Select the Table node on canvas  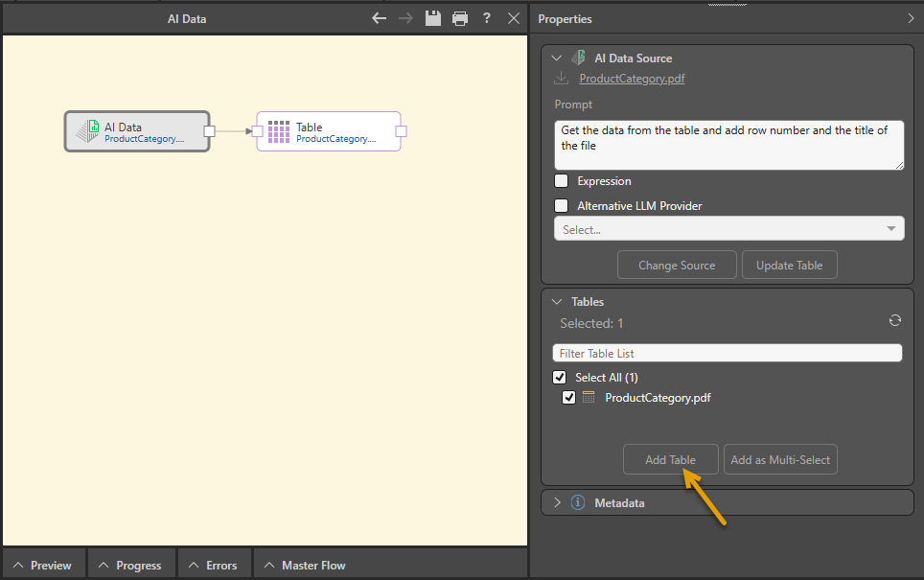pos(328,132)
